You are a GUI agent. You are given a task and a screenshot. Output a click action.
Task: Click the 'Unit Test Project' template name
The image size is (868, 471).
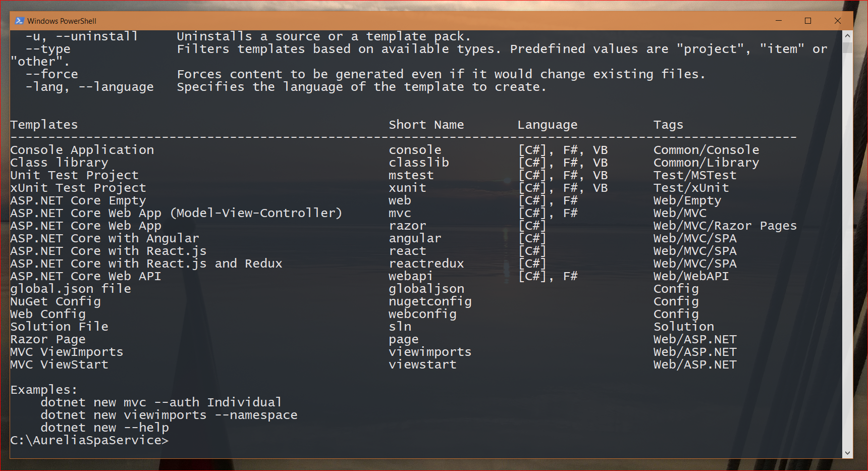[74, 175]
